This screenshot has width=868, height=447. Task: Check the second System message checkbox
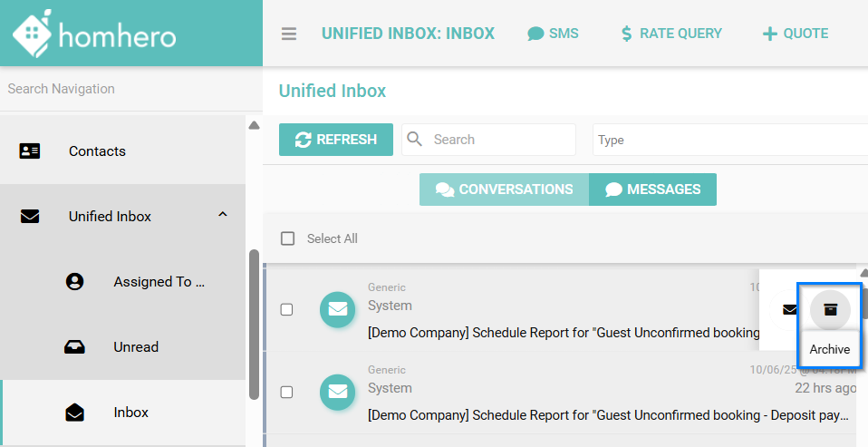(x=287, y=392)
